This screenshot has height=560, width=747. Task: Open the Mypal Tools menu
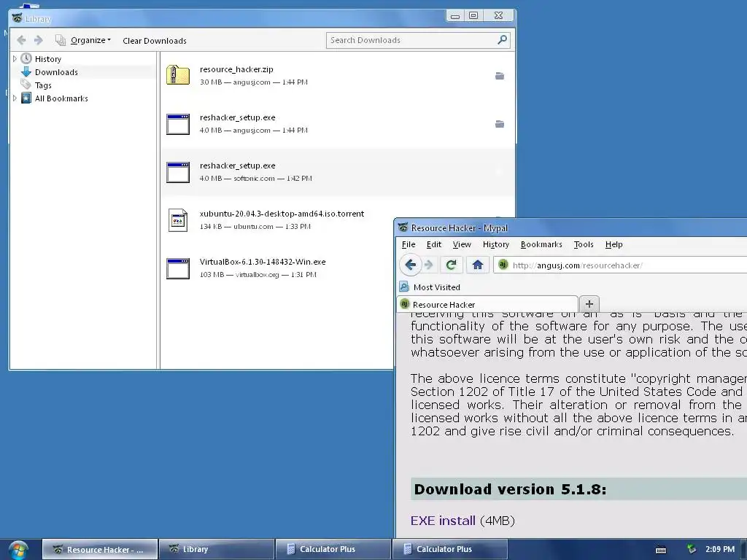(583, 244)
